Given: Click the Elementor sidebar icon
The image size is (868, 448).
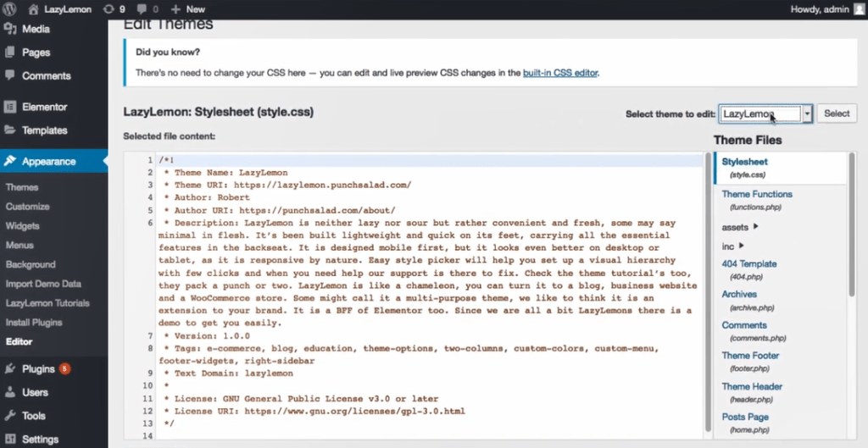Looking at the screenshot, I should [x=10, y=108].
